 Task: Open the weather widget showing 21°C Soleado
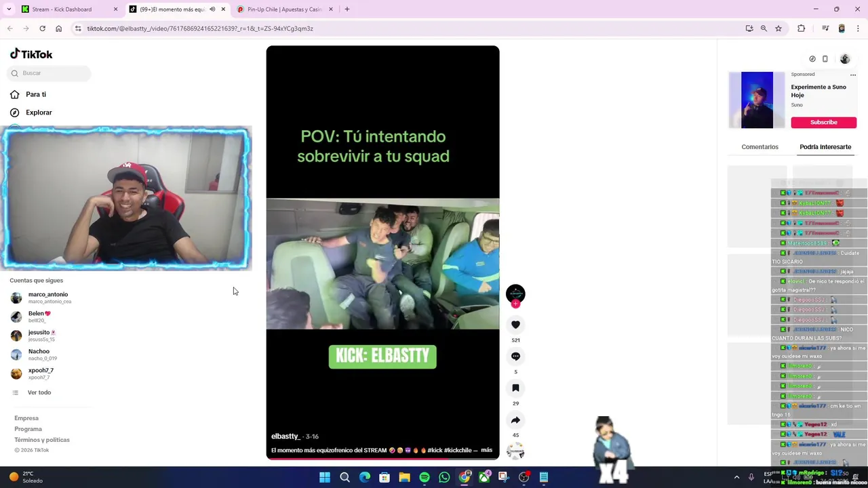26,477
